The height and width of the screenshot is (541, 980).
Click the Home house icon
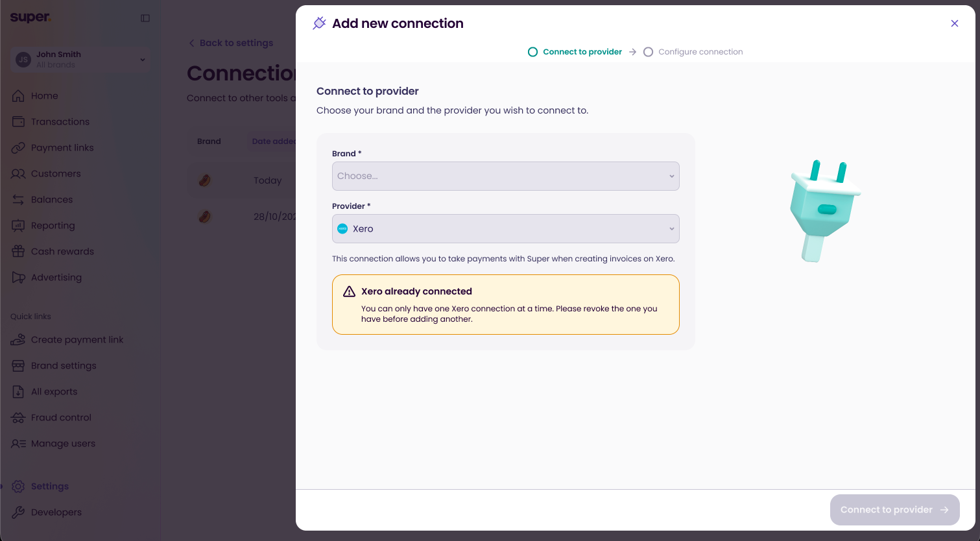[x=18, y=96]
